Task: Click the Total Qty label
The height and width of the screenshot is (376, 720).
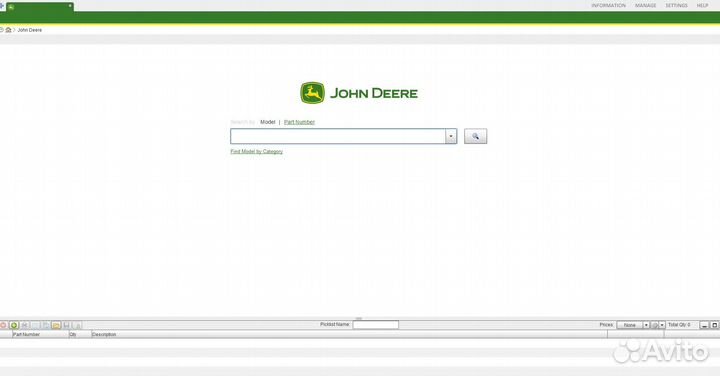Action: point(679,325)
